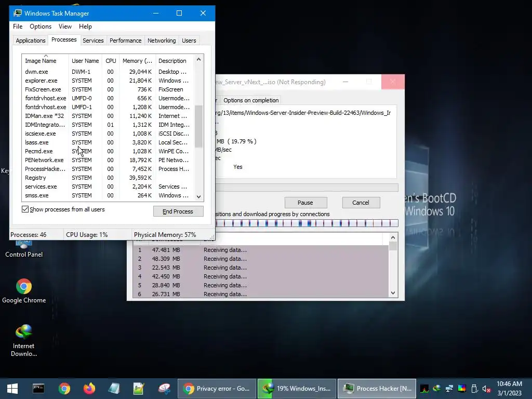The width and height of the screenshot is (532, 399).
Task: Sort processes by Memory column
Action: (137, 61)
